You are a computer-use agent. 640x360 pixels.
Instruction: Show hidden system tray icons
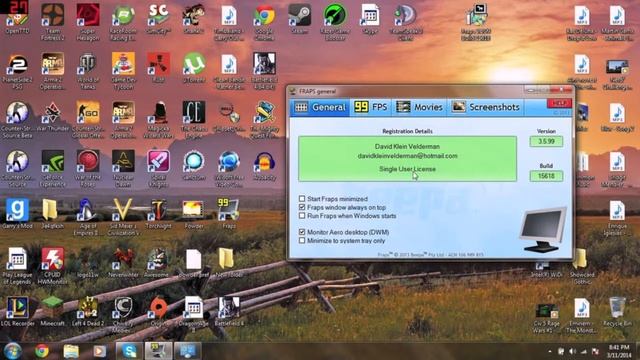[550, 351]
